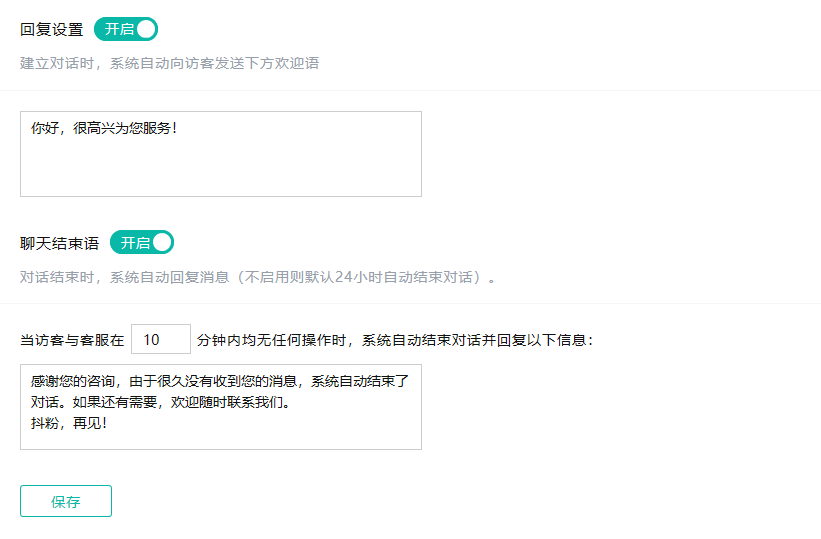Click the hint text starting 建立对话时
This screenshot has width=821, height=539.
170,63
